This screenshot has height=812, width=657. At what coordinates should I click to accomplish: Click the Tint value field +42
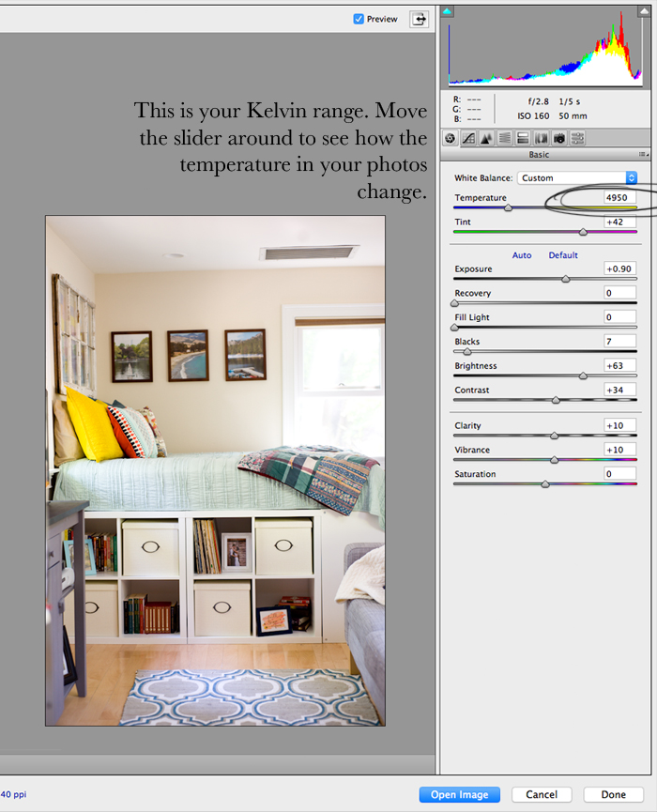point(619,222)
